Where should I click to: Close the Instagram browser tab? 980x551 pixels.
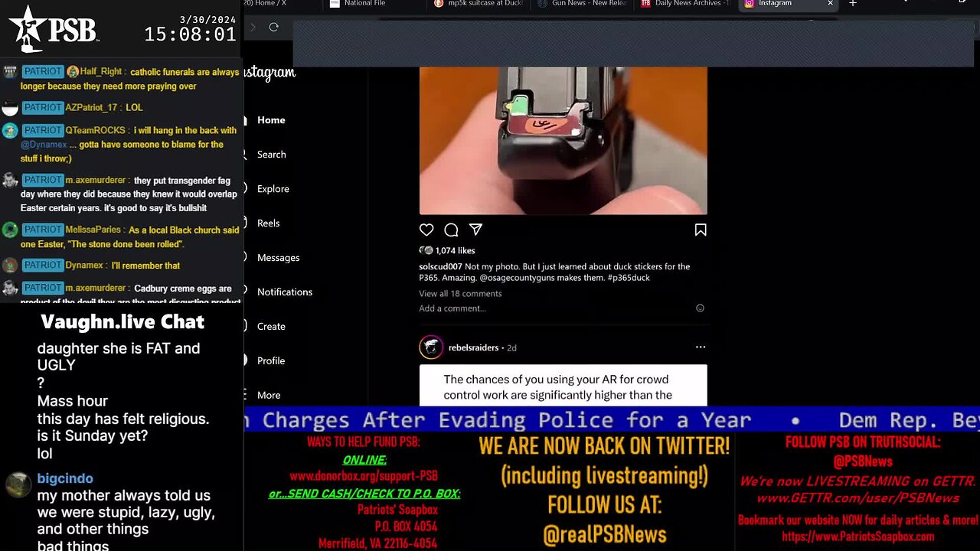pos(830,4)
